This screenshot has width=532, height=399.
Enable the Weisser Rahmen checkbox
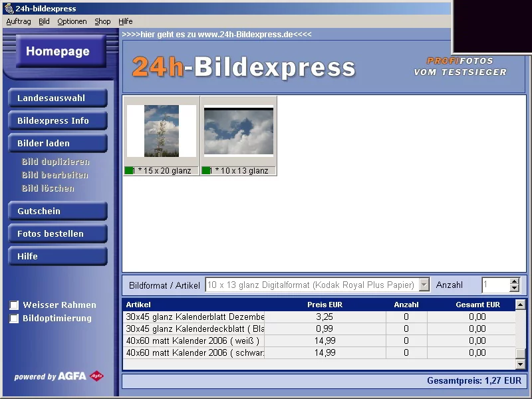14,305
